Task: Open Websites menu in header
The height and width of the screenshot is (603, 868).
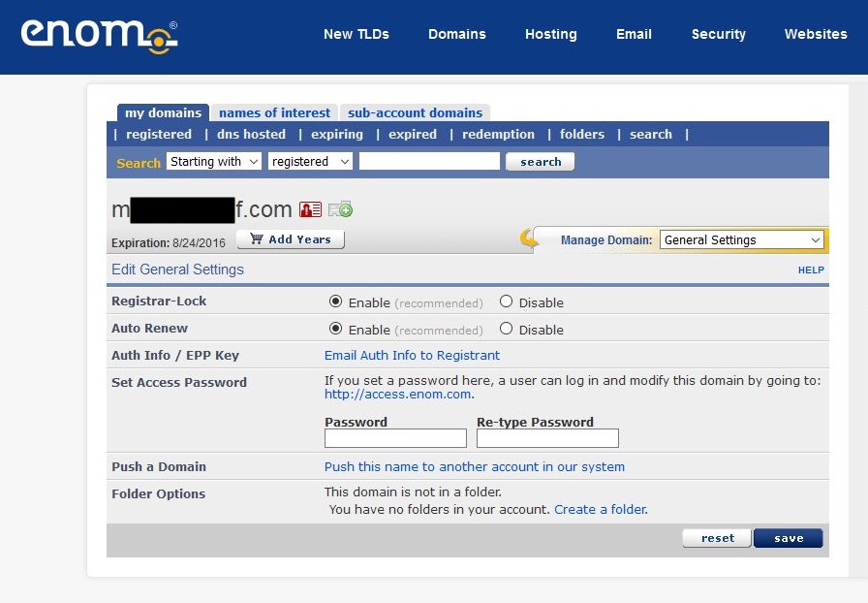Action: click(x=816, y=34)
